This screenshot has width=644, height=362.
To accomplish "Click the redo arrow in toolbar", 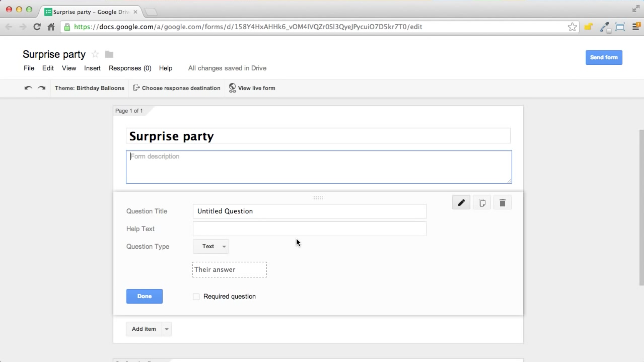I will 42,88.
